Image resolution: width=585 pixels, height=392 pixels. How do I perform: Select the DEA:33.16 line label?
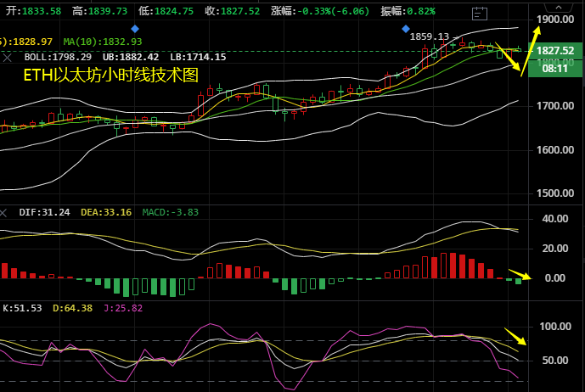[x=106, y=212]
